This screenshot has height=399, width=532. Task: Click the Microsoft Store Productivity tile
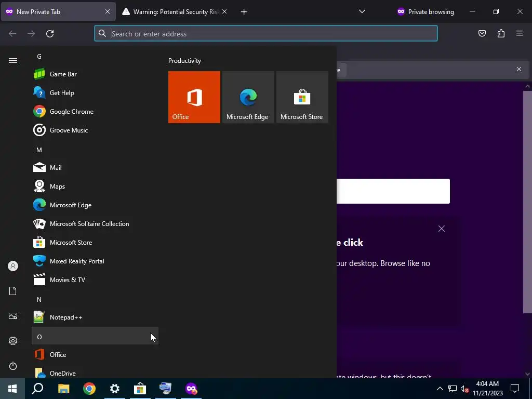tap(302, 97)
